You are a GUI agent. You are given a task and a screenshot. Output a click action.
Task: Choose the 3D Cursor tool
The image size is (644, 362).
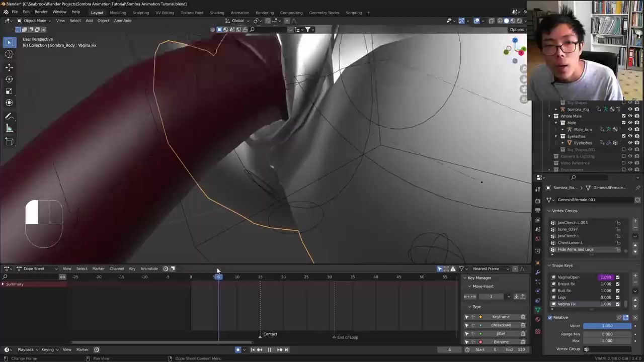(x=9, y=54)
